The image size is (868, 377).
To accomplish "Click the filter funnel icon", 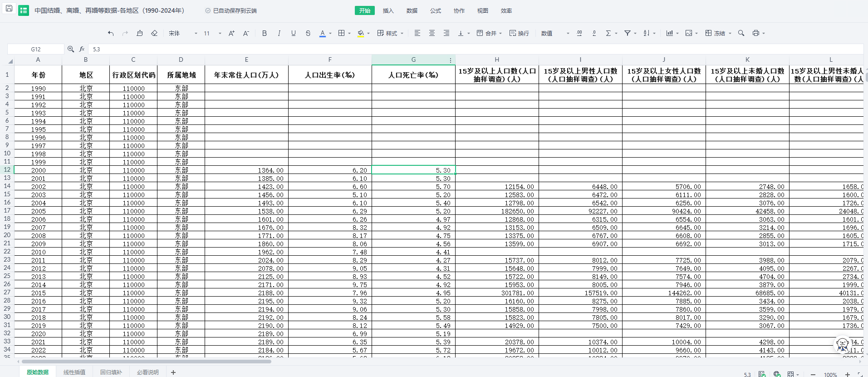I will point(628,33).
